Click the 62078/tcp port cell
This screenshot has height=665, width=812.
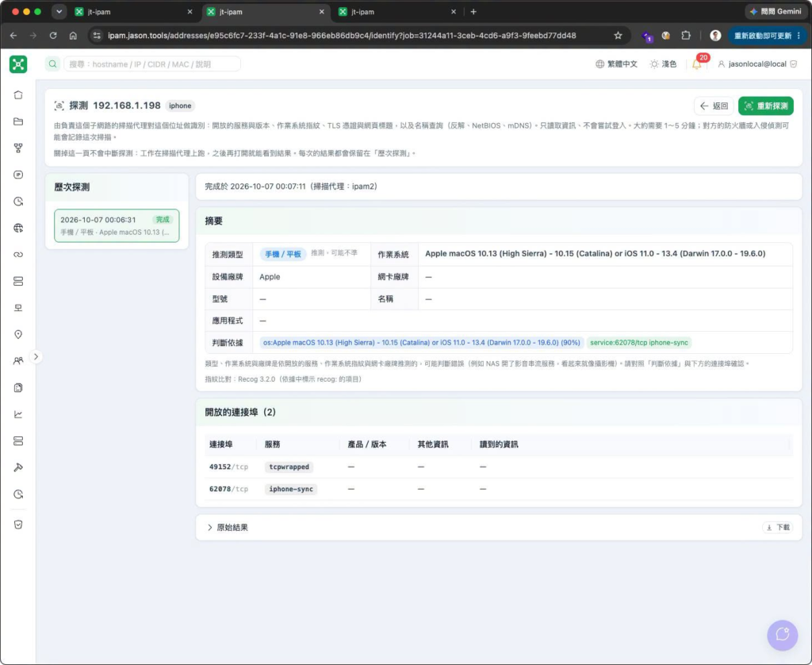click(x=228, y=489)
